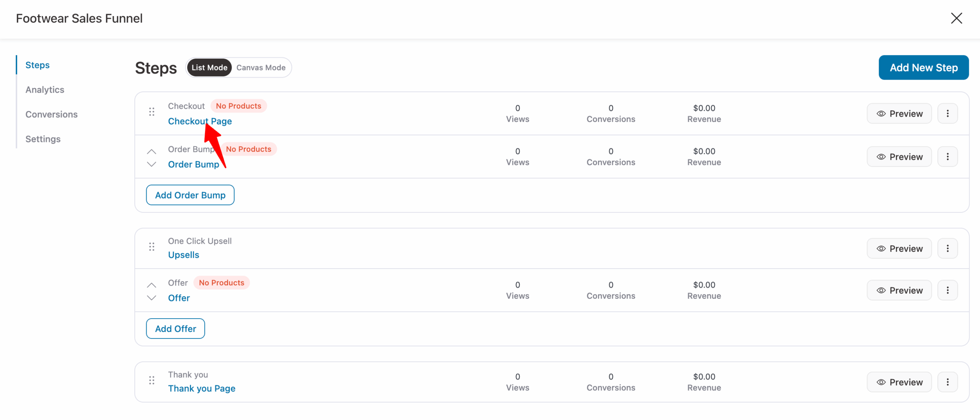Open the kebab menu for the Offer step
The height and width of the screenshot is (420, 980).
point(948,290)
